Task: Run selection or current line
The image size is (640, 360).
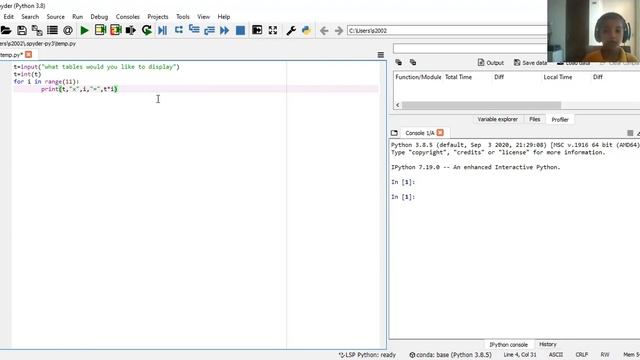Action: 131,30
